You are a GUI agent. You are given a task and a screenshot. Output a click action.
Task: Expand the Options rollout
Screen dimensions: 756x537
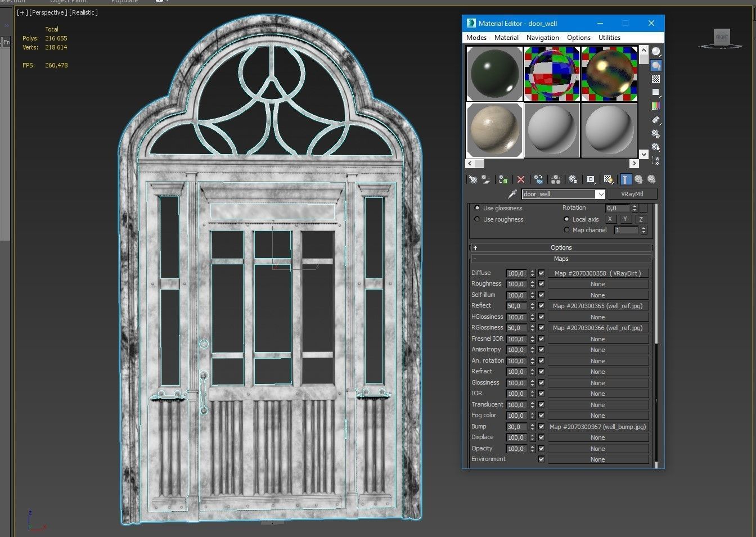coord(561,247)
